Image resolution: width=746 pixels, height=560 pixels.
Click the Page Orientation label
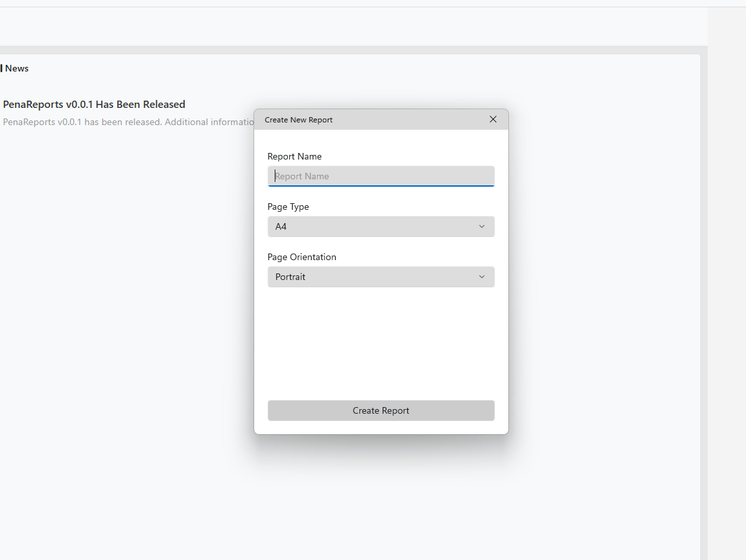302,257
